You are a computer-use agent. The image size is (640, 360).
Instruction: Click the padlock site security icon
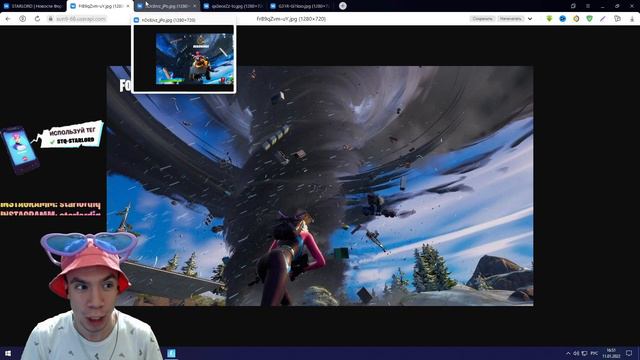[51, 19]
